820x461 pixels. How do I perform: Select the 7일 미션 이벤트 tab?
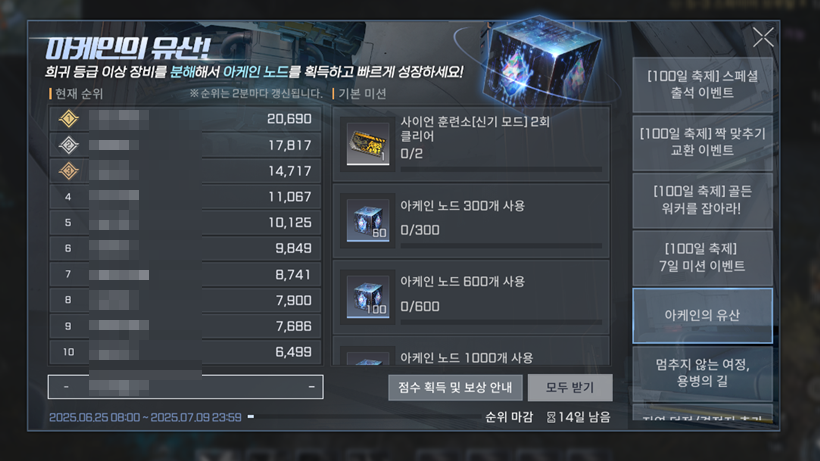pyautogui.click(x=702, y=258)
